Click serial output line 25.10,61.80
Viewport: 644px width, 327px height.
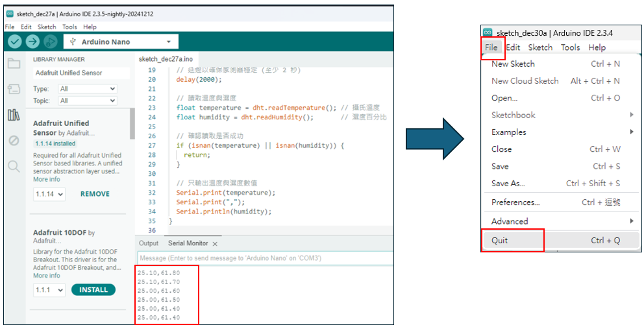158,272
